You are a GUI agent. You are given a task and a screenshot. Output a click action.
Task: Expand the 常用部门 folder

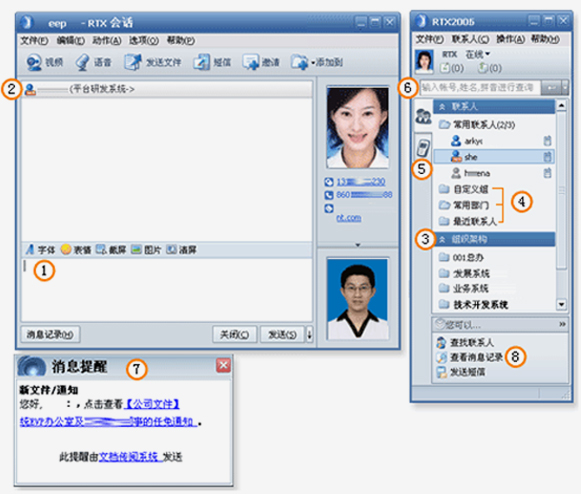[464, 205]
